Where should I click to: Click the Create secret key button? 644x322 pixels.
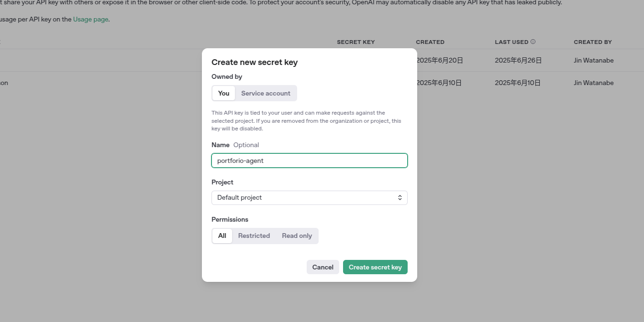tap(375, 267)
